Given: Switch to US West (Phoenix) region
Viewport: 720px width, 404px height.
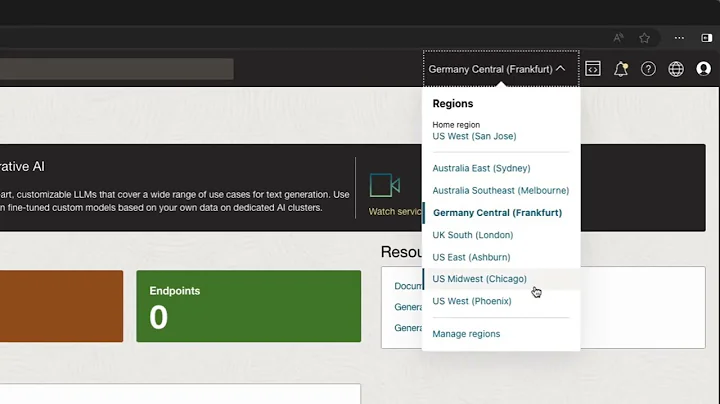Looking at the screenshot, I should pos(472,301).
